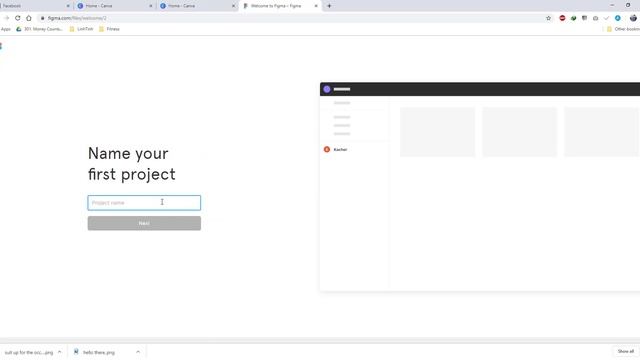This screenshot has height=360, width=640.
Task: Open the green checkmark extension icon
Action: pos(573,18)
